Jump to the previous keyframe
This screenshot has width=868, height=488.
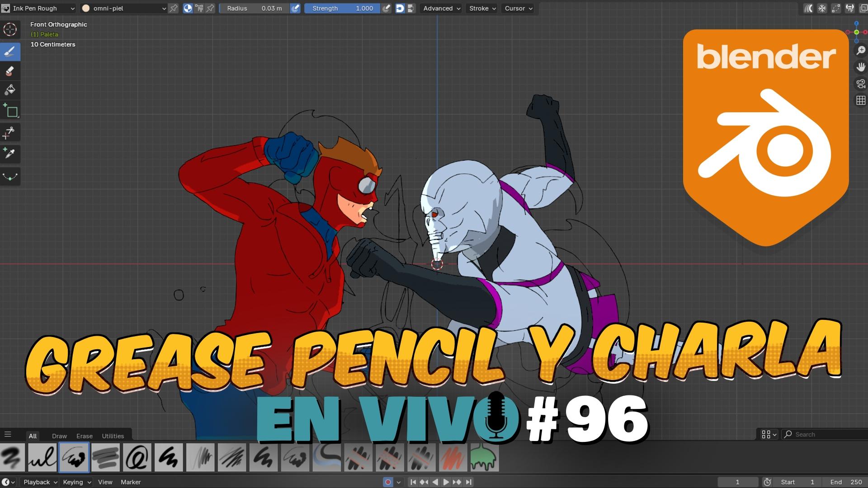[x=424, y=482]
